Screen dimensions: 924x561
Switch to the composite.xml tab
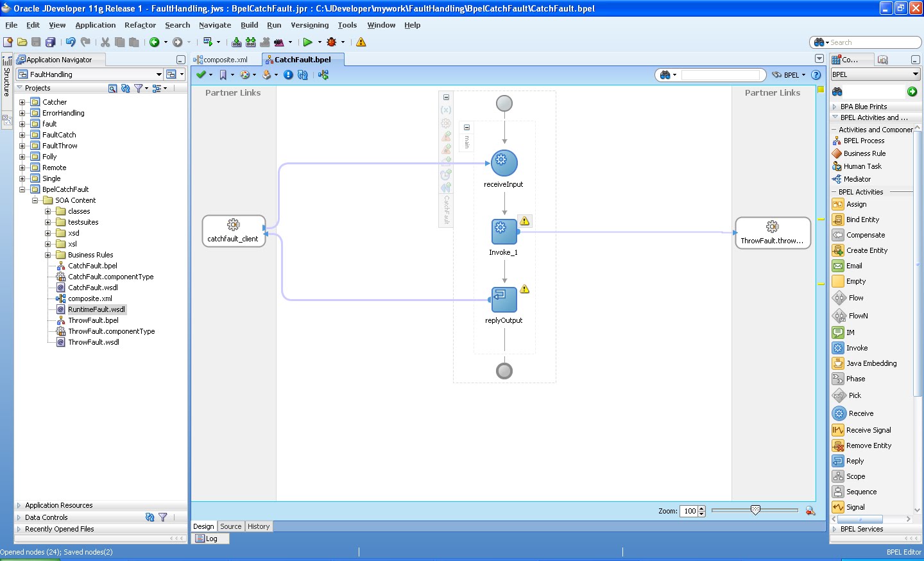click(x=224, y=58)
